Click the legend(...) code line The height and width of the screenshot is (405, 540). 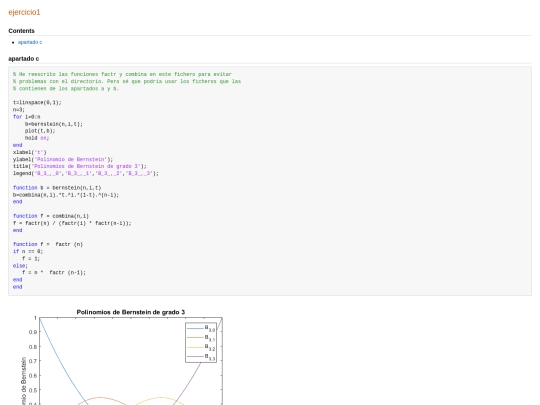(86, 174)
